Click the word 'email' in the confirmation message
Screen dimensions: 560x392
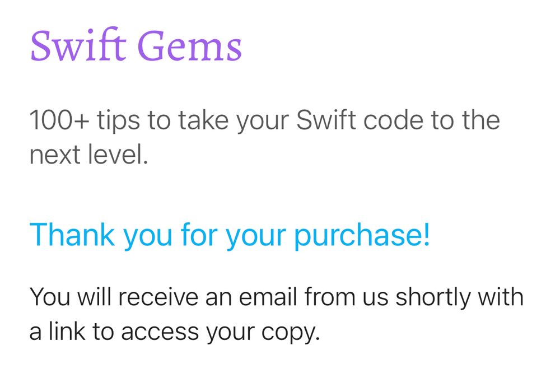coord(268,296)
